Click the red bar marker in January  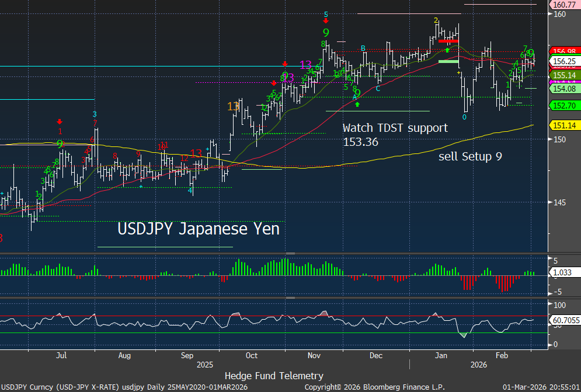(448, 41)
